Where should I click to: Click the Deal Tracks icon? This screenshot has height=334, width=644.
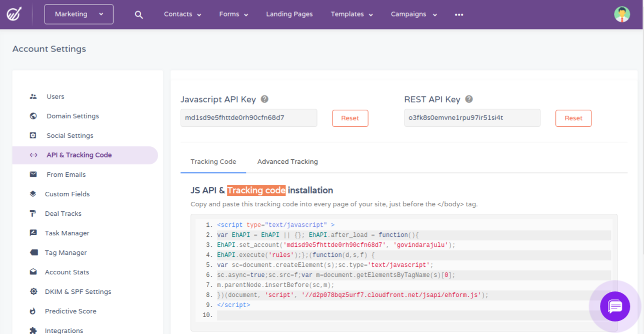point(34,214)
